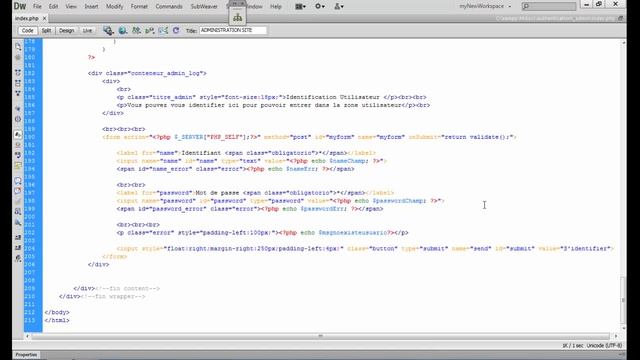Click the Open Documents icon in coding toolbar
The height and width of the screenshot is (360, 640).
click(18, 47)
